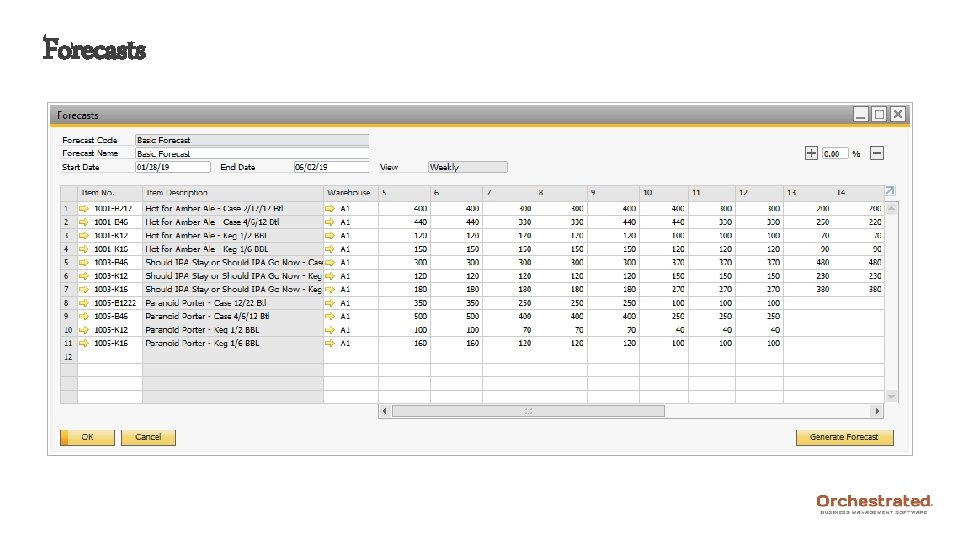Click 'Paranoid Porter - Keg 1/2 BBL' description
The width and height of the screenshot is (960, 540).
[x=202, y=330]
